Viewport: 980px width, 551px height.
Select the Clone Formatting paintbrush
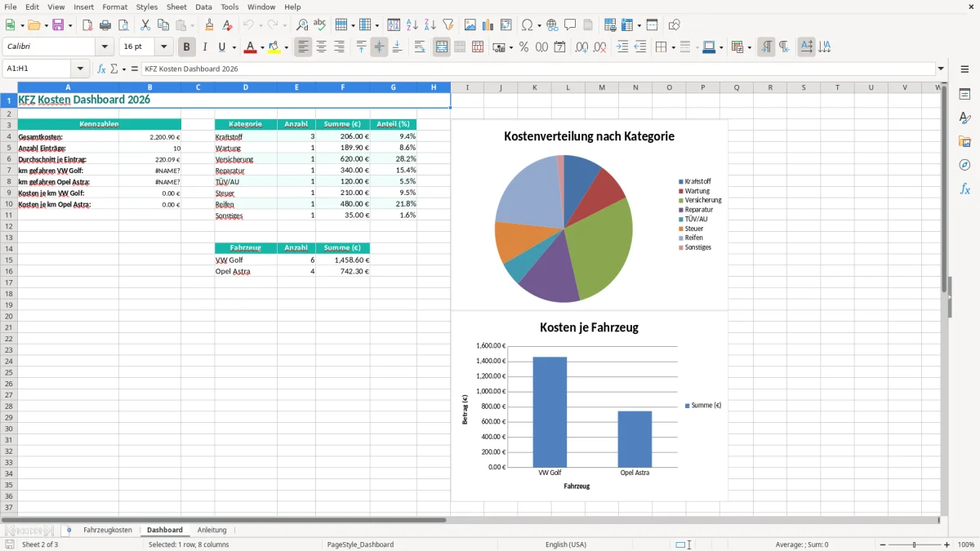coord(210,25)
